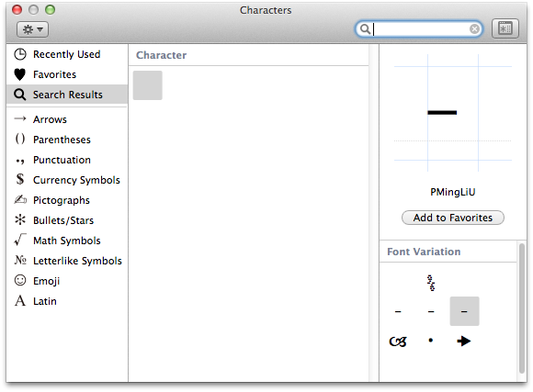Open the Math Symbols category
Screen dimensions: 533x392
(x=67, y=241)
